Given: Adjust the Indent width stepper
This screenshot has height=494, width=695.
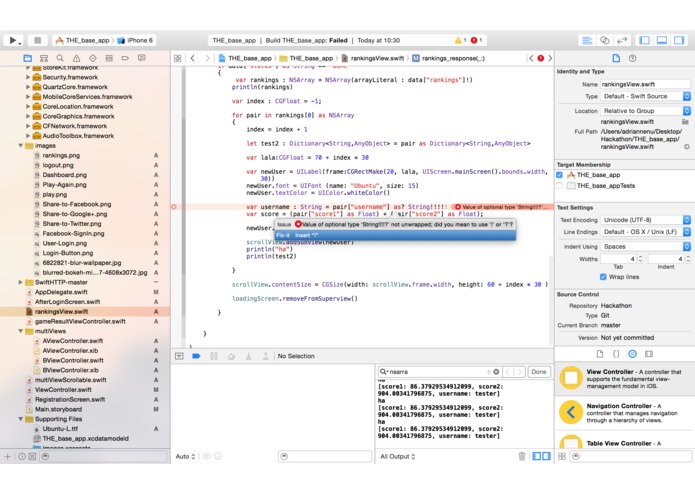Looking at the screenshot, I should pos(688,259).
